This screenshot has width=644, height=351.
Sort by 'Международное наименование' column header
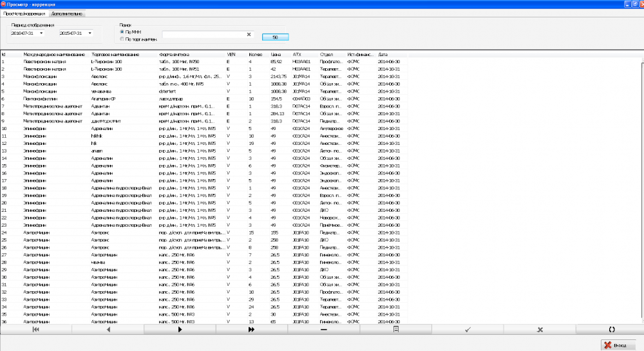[54, 54]
